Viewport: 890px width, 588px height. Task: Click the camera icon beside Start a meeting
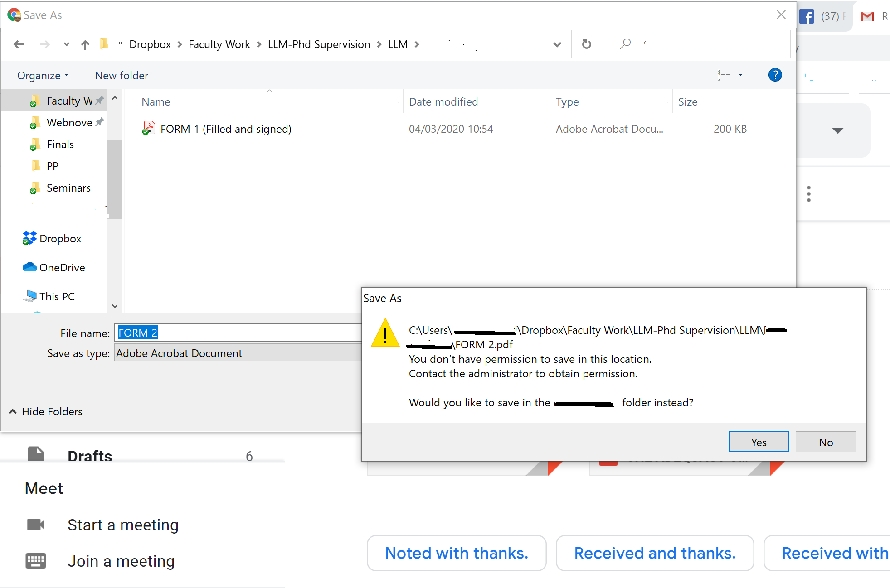click(36, 525)
